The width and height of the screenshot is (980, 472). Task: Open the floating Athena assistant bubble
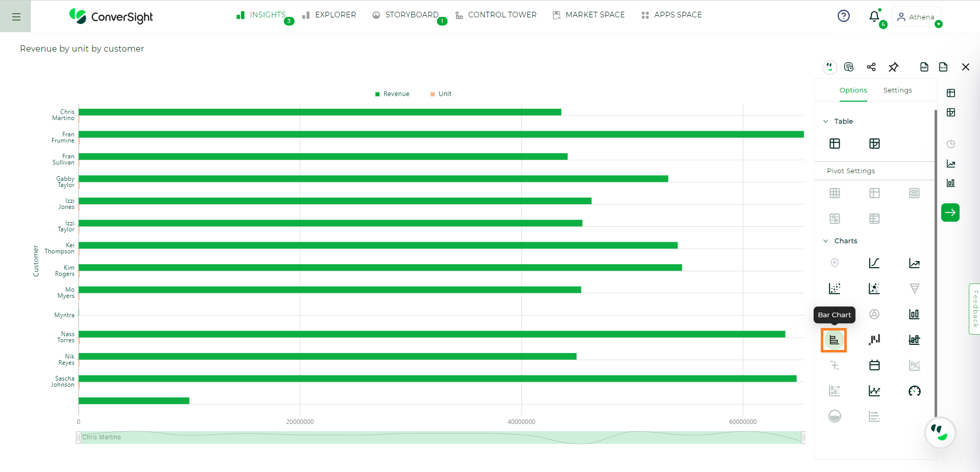pos(940,433)
